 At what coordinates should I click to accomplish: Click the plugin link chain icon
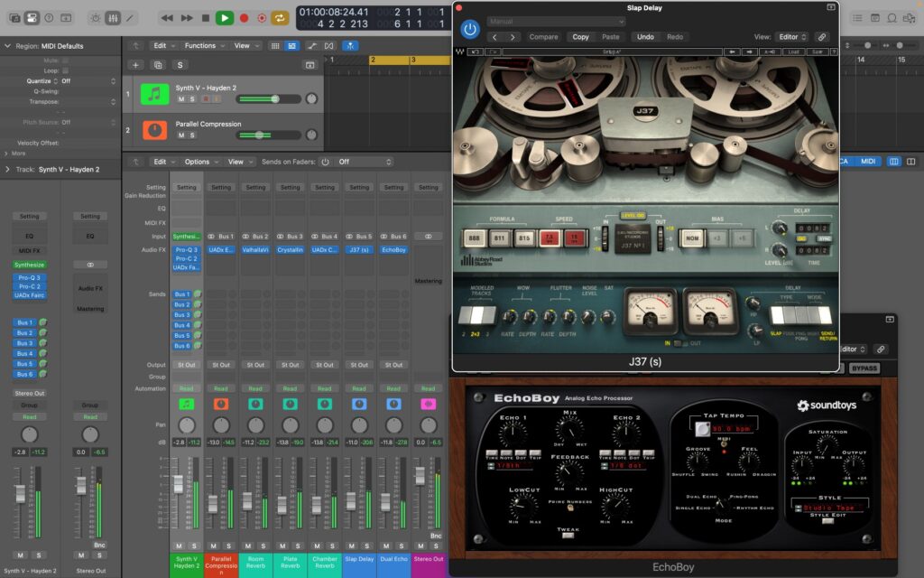[x=821, y=37]
